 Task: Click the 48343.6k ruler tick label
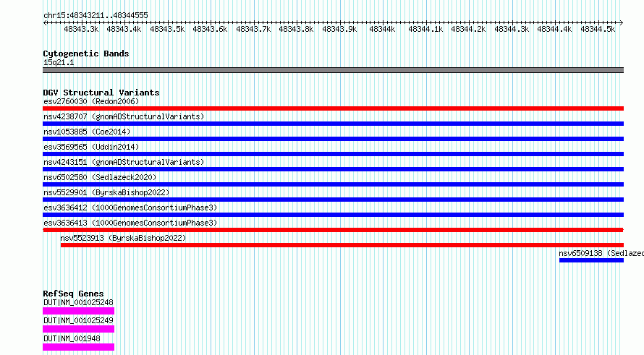tap(210, 30)
